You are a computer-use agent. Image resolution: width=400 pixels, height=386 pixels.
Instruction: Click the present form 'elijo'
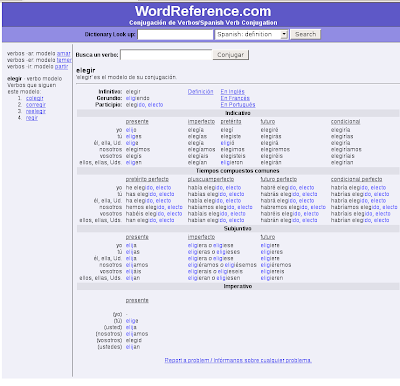(x=131, y=130)
